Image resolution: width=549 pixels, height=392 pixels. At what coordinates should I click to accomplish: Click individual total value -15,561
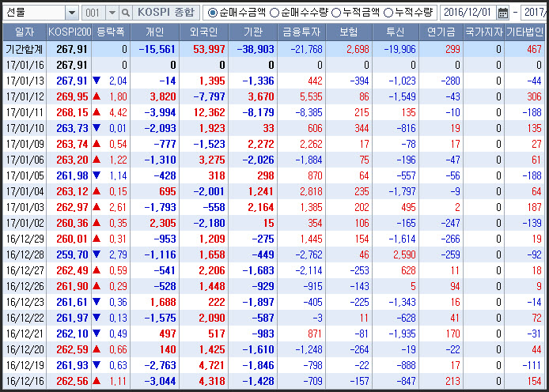[x=157, y=49]
